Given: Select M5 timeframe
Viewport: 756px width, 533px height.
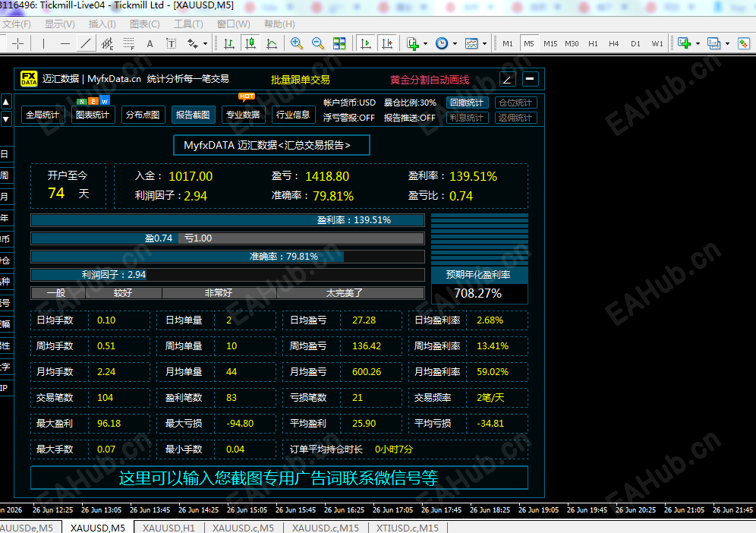Looking at the screenshot, I should coord(529,44).
